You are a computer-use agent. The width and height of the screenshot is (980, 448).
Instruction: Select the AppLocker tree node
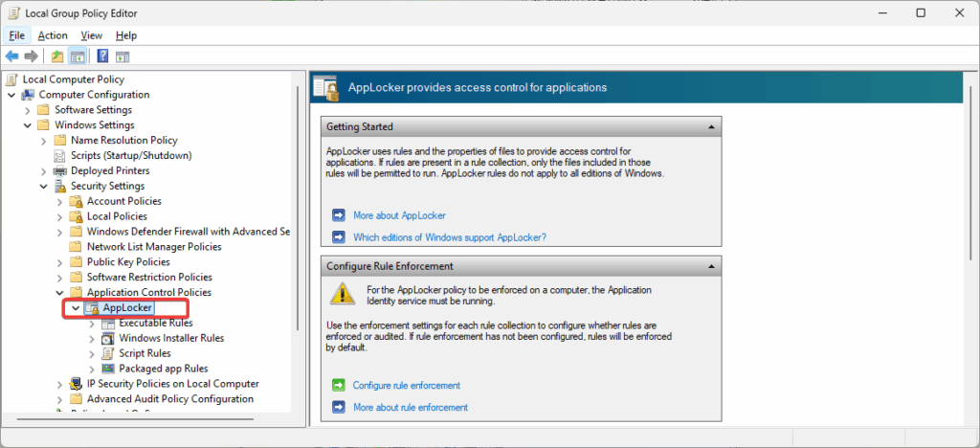pos(128,307)
